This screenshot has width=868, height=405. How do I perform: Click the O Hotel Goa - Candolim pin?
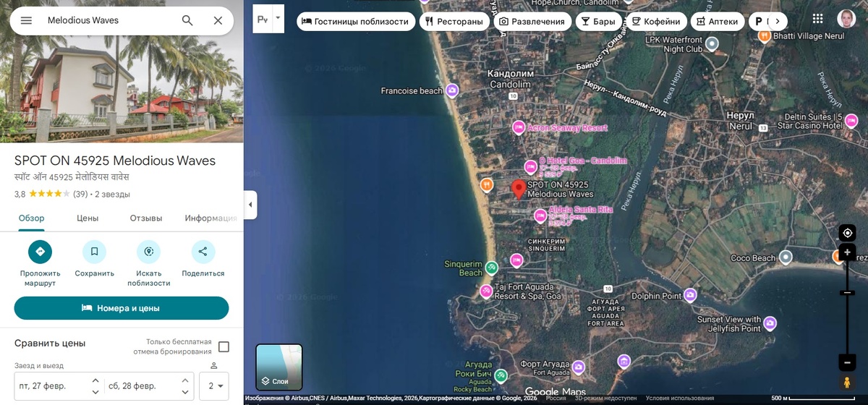point(530,167)
